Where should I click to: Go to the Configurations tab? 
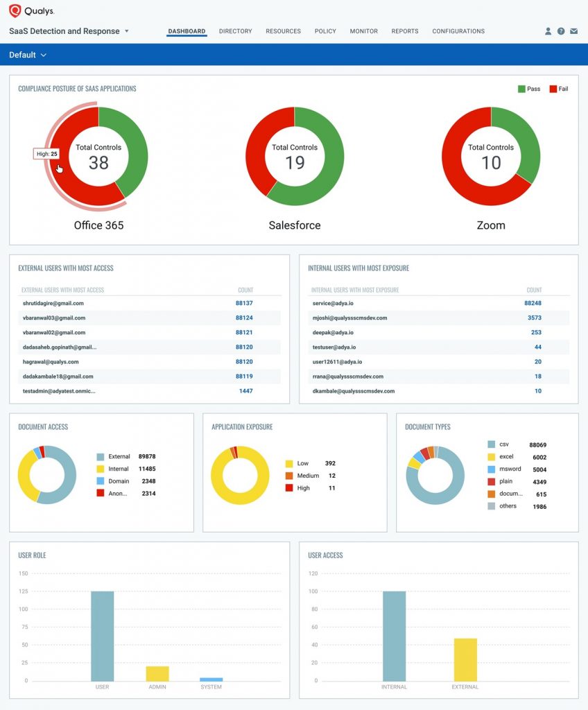(458, 31)
